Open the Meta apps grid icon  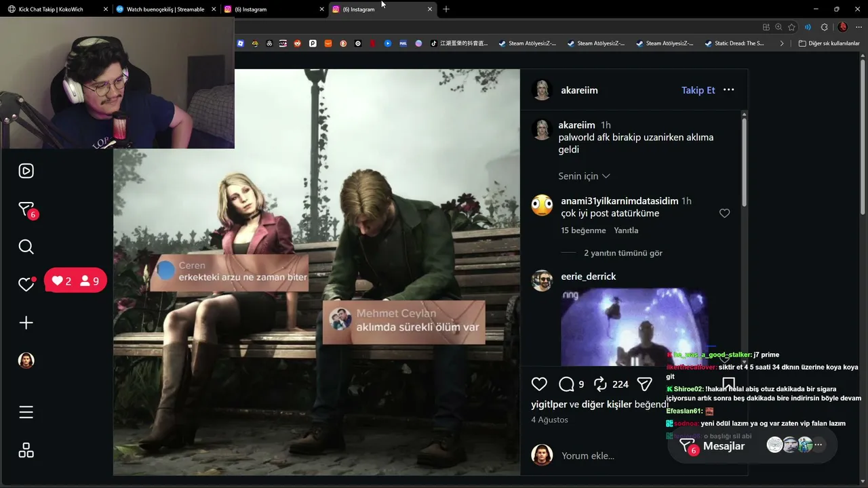[26, 451]
